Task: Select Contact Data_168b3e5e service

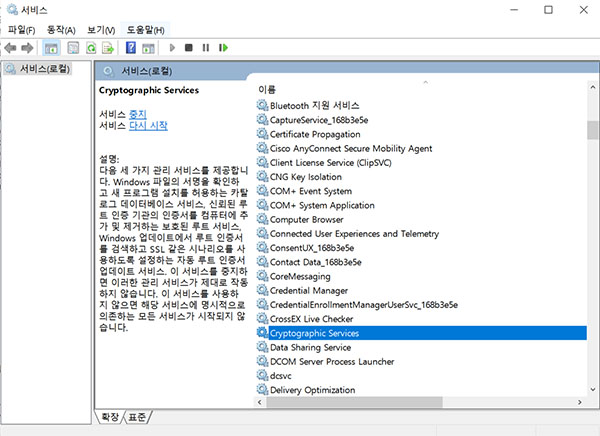Action: tap(316, 262)
